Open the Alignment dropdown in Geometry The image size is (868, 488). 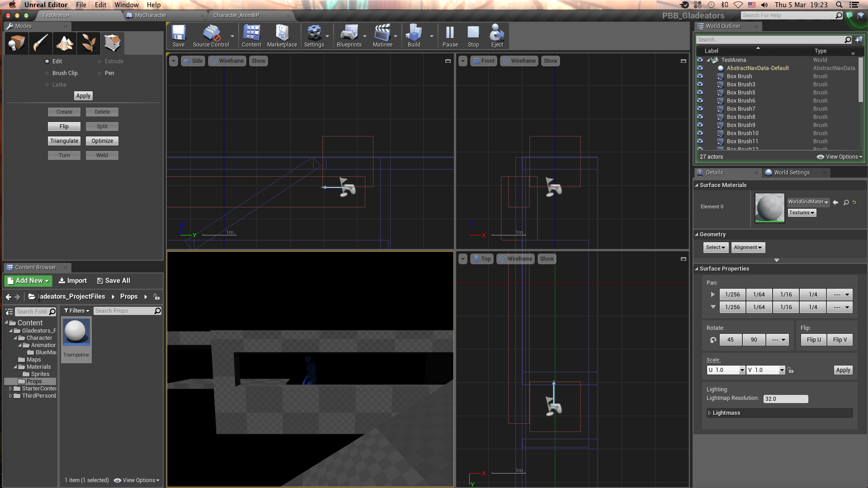(x=748, y=247)
